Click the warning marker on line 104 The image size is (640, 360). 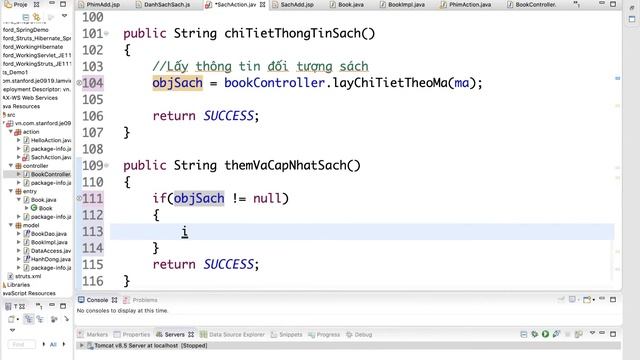pos(79,83)
